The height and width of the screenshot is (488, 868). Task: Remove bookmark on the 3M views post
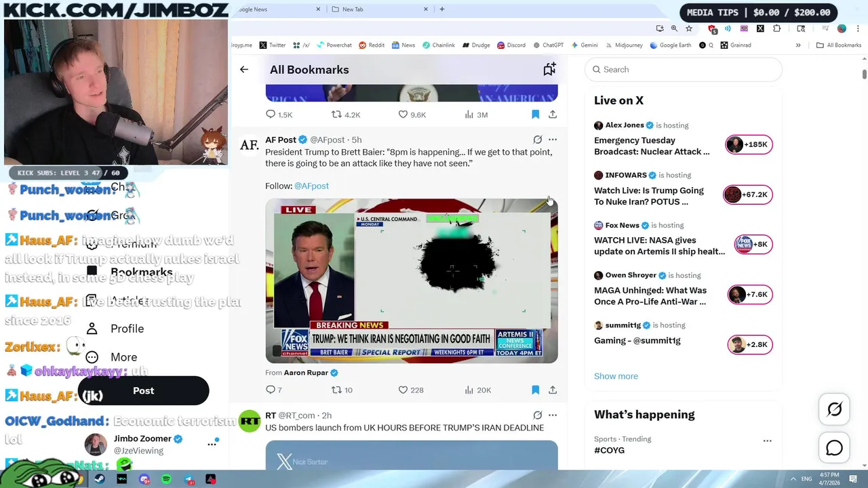click(x=535, y=115)
